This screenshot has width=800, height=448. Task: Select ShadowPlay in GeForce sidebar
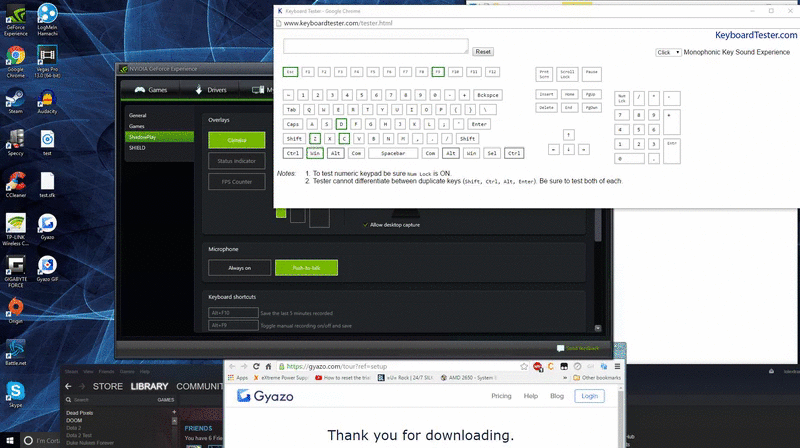pyautogui.click(x=159, y=137)
